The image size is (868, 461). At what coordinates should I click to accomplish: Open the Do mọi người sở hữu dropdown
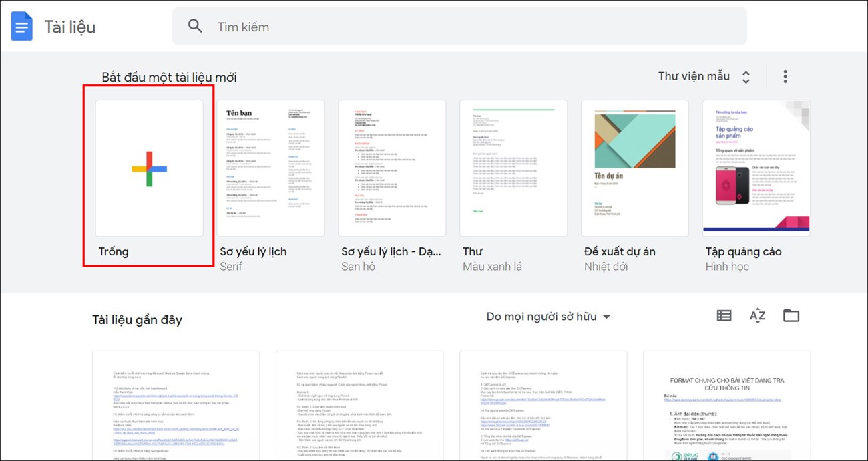pyautogui.click(x=548, y=317)
